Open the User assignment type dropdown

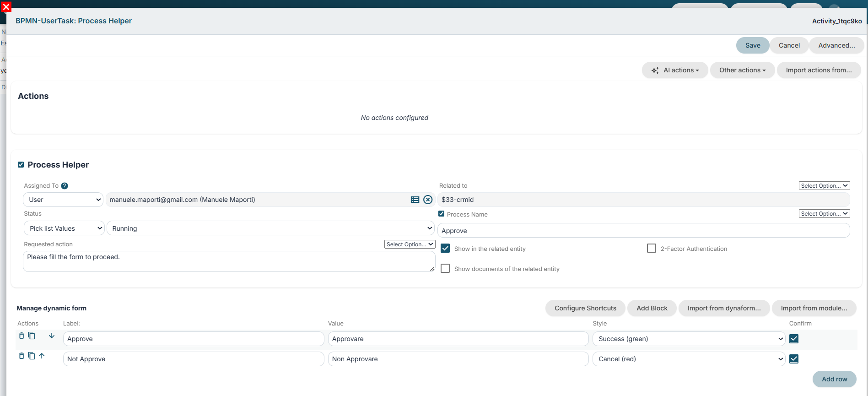[x=63, y=200]
